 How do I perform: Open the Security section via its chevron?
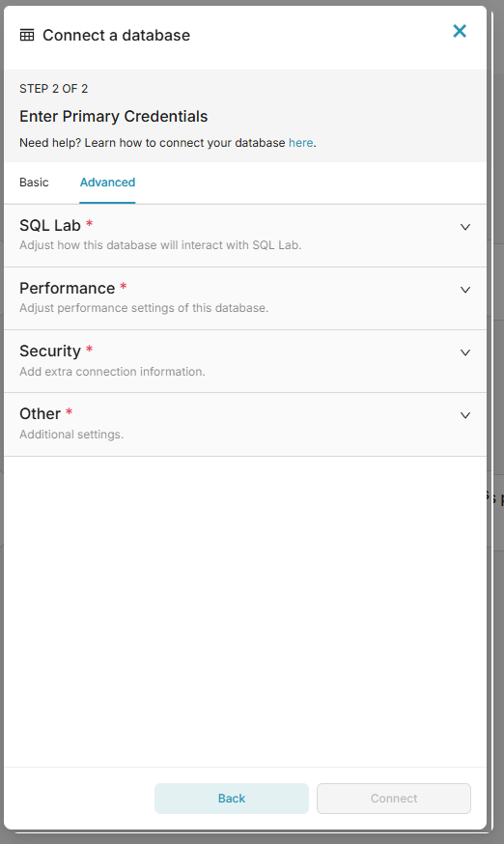point(465,352)
